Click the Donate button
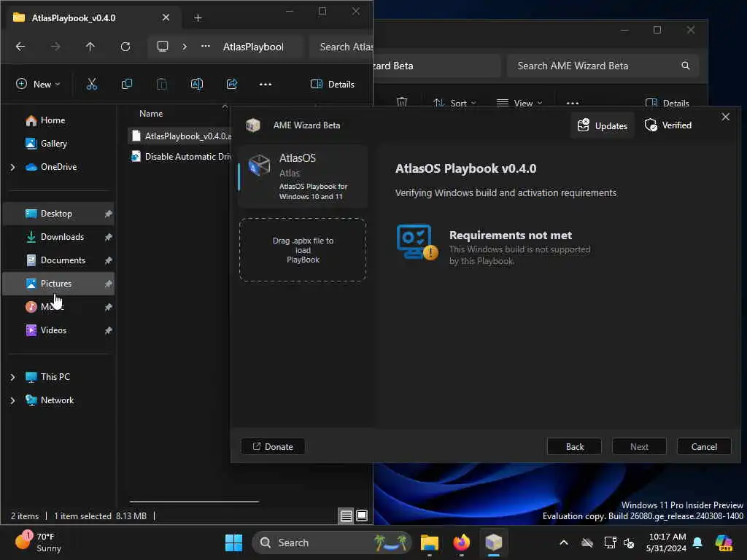 point(273,447)
